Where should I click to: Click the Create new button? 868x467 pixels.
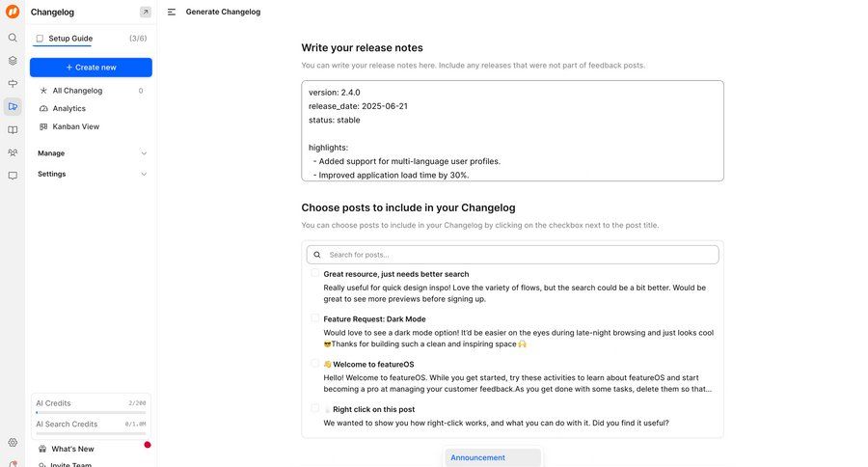pyautogui.click(x=91, y=68)
